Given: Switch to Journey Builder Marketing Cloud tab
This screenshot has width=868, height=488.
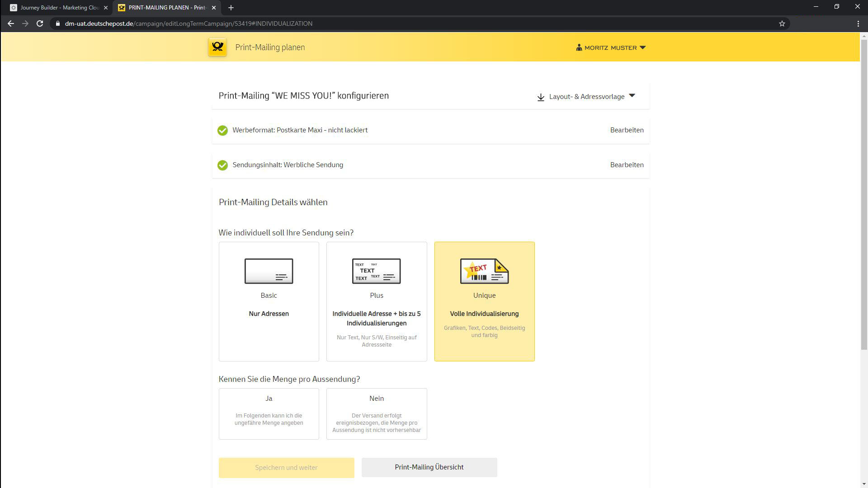Looking at the screenshot, I should coord(59,8).
